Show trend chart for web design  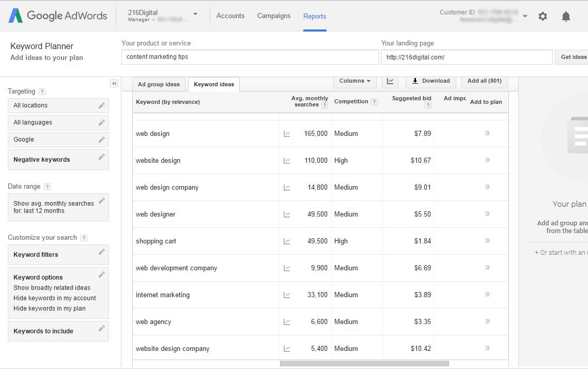coord(287,134)
